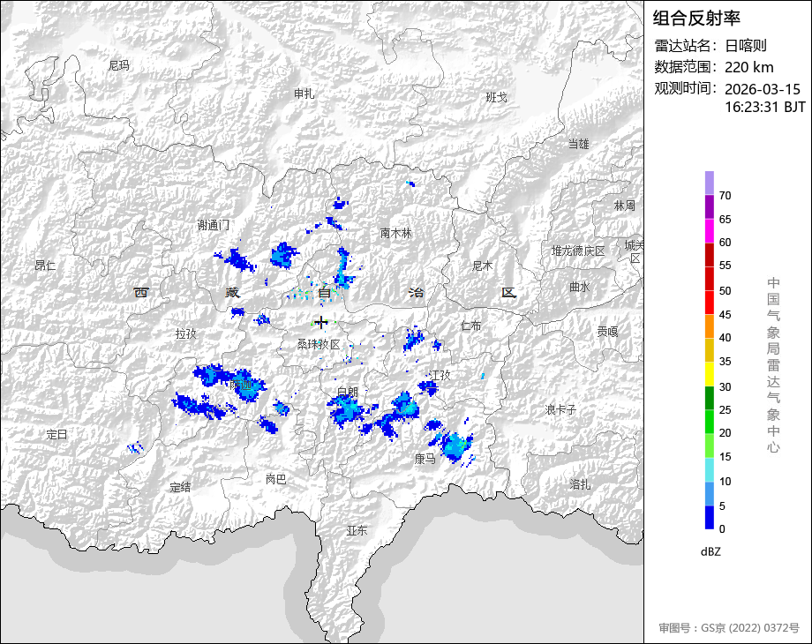Click the legend value 20
The width and height of the screenshot is (812, 644).
[x=725, y=433]
